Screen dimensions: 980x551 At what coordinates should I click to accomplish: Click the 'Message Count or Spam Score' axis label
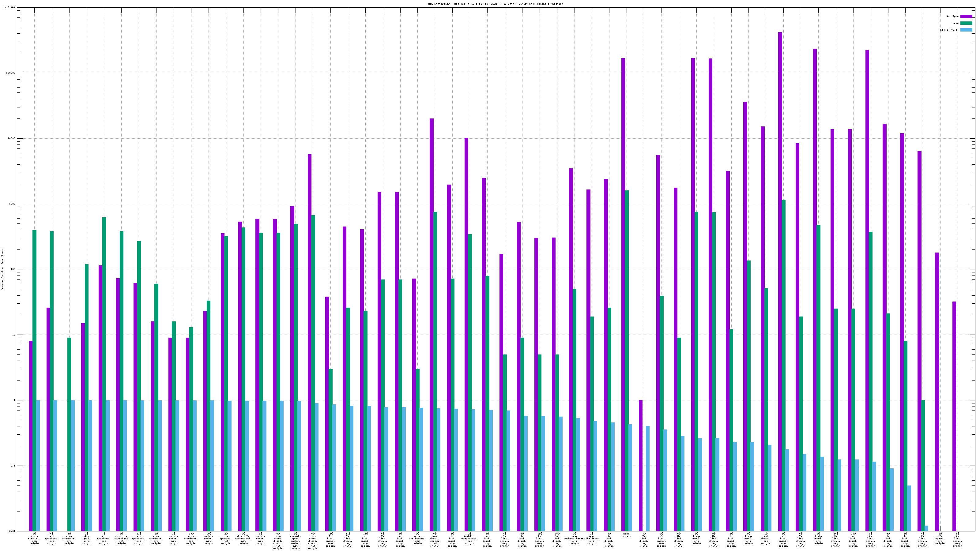2,270
